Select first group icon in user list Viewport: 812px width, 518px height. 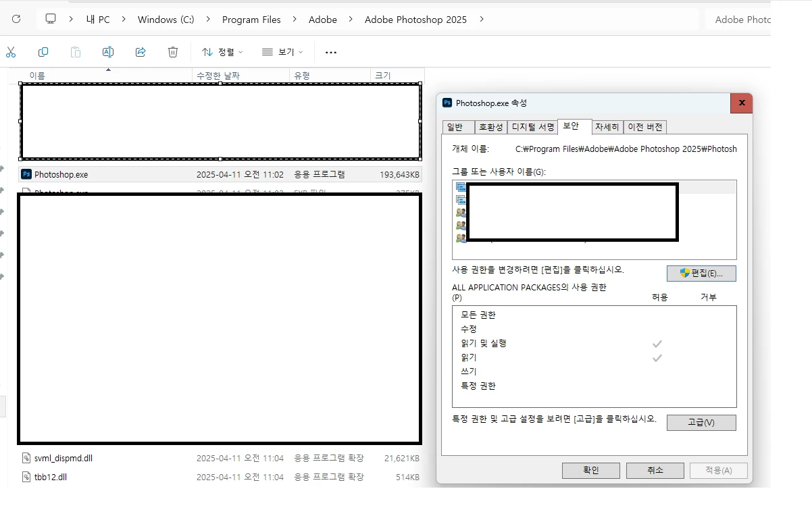(x=461, y=187)
